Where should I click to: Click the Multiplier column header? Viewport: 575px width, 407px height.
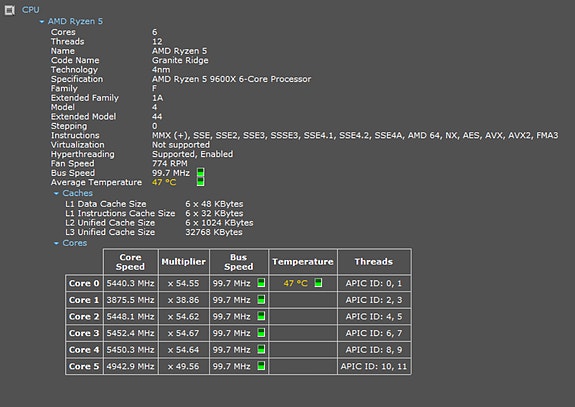coord(184,262)
